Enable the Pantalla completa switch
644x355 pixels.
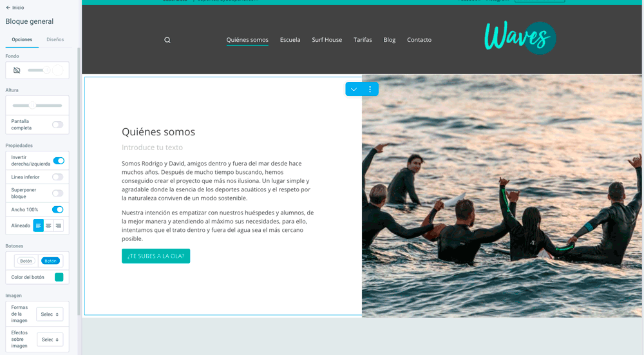tap(58, 124)
